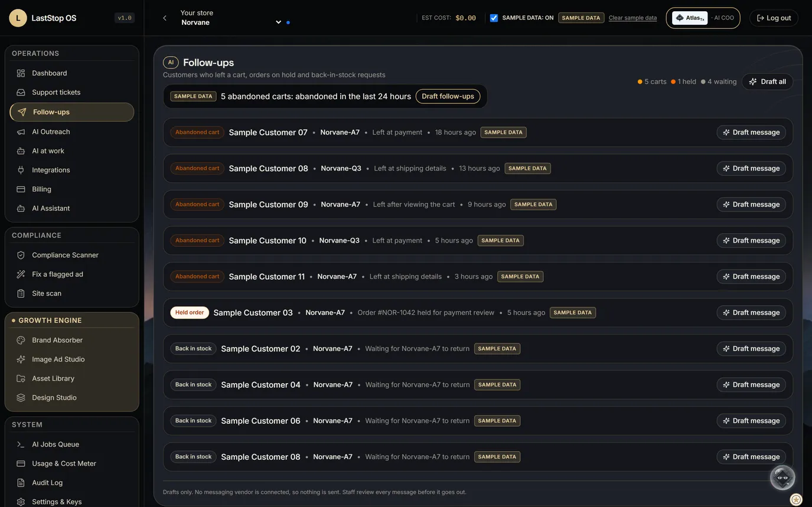Draft message for Sample Customer 03
This screenshot has width=812, height=507.
pyautogui.click(x=751, y=312)
